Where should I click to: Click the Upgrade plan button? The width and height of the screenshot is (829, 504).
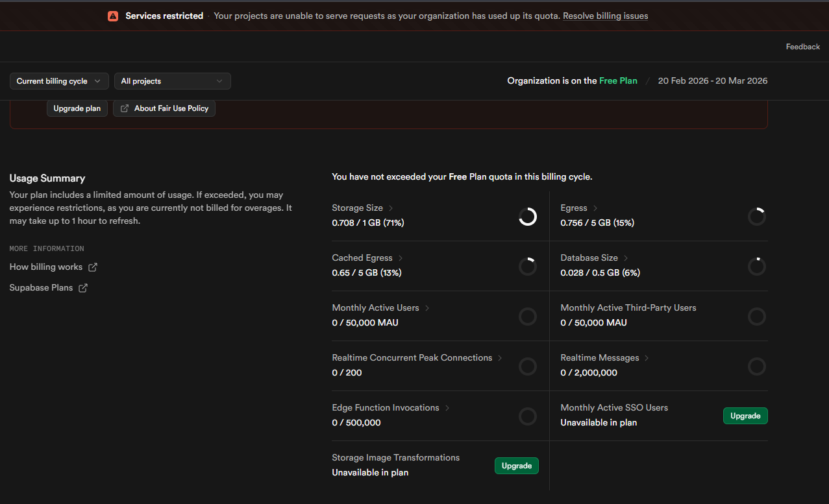tap(77, 108)
